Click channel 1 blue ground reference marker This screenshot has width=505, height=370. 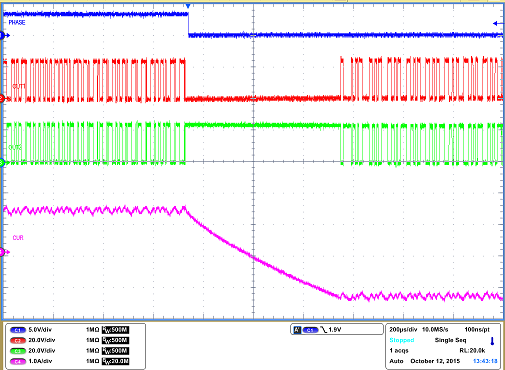(x=4, y=35)
